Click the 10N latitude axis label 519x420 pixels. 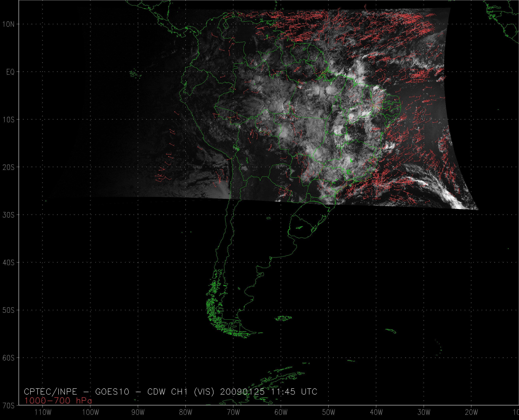pyautogui.click(x=9, y=24)
